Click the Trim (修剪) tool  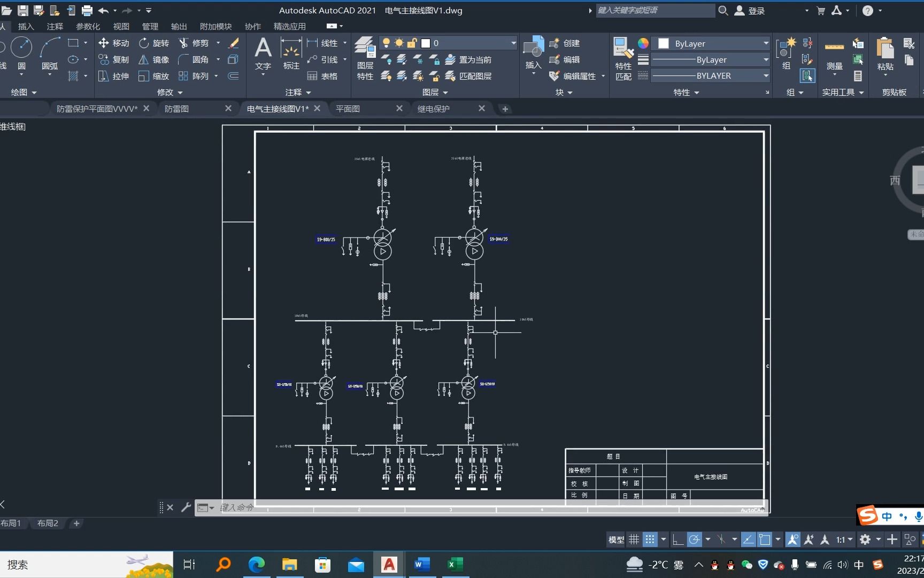coord(194,43)
